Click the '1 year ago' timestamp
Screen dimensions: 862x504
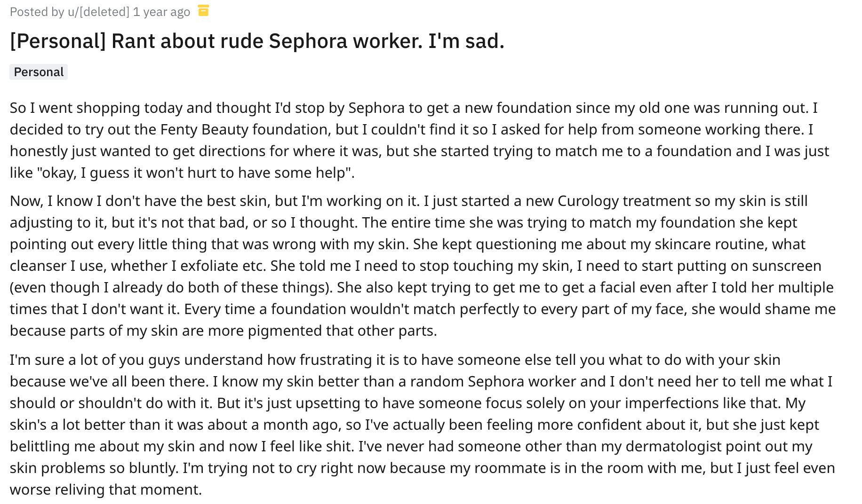pos(161,12)
